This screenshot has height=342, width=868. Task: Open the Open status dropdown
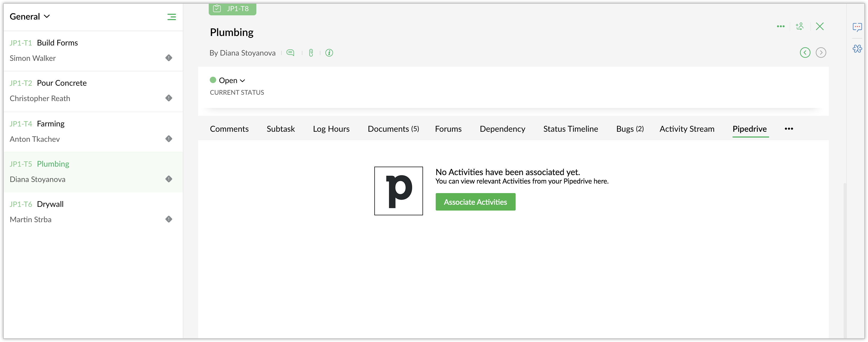[232, 80]
